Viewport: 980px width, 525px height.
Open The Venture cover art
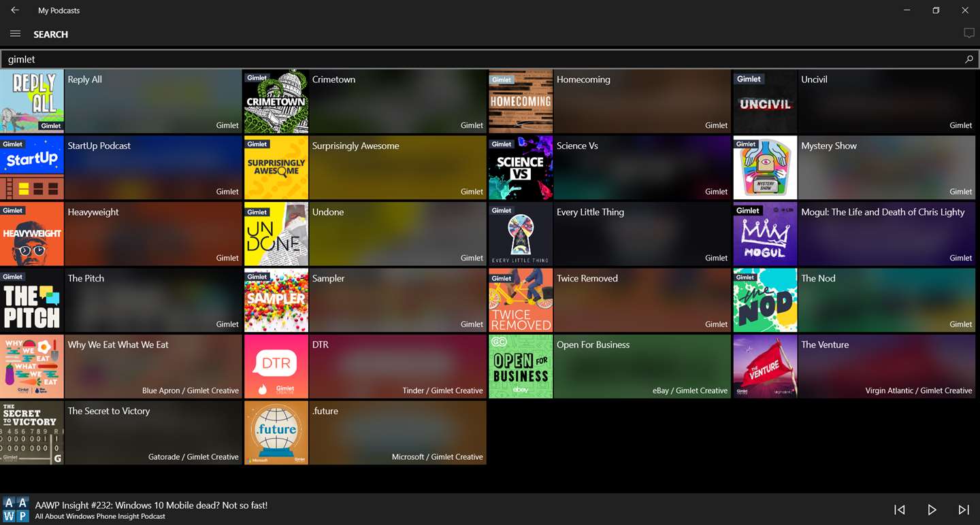[765, 367]
